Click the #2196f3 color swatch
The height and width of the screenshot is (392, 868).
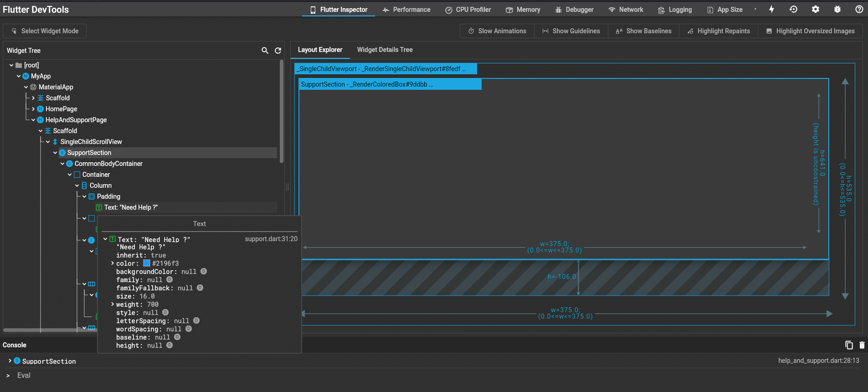click(x=147, y=263)
